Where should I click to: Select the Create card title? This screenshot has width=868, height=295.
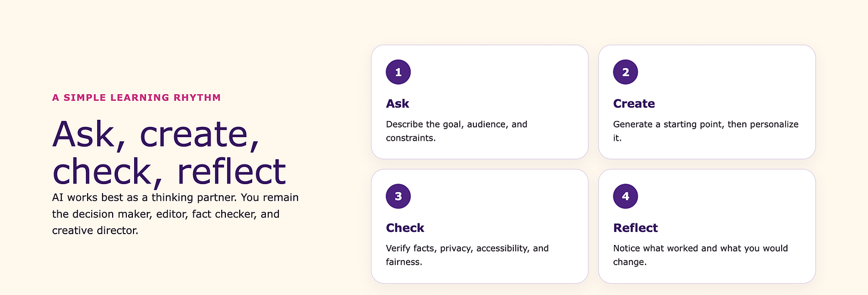point(634,104)
